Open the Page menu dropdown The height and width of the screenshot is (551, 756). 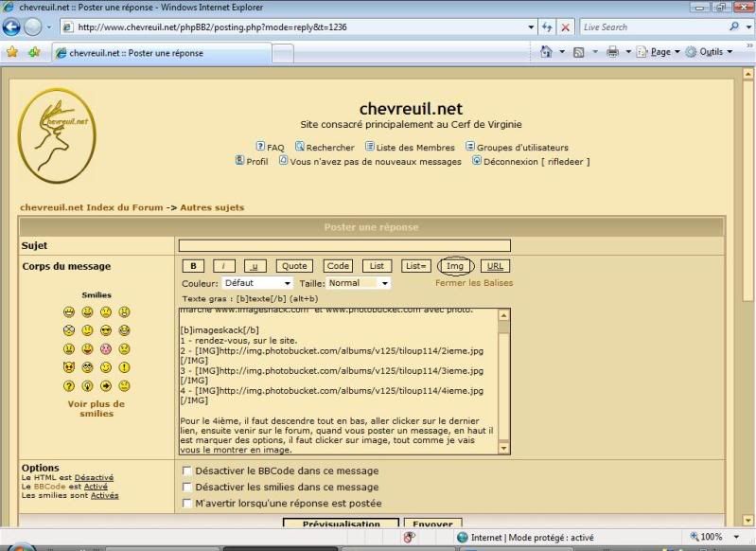click(x=664, y=52)
